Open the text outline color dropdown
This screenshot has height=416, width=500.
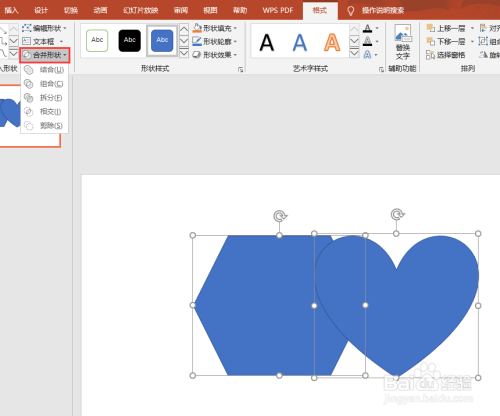[x=377, y=41]
